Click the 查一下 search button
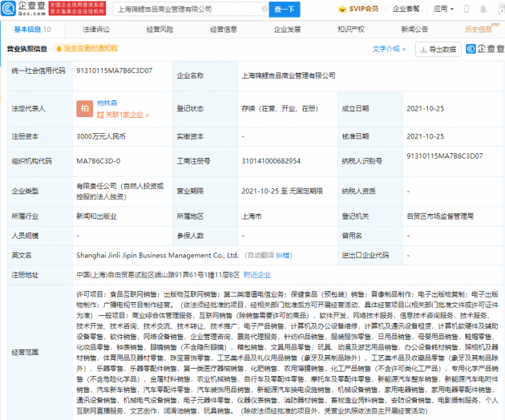505x420 pixels. coord(282,9)
